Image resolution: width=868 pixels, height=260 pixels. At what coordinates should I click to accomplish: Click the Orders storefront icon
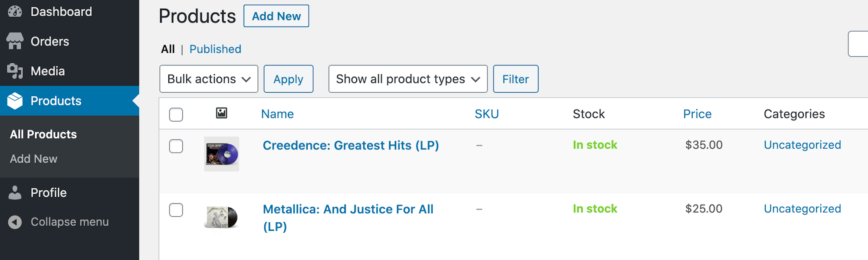pyautogui.click(x=15, y=41)
